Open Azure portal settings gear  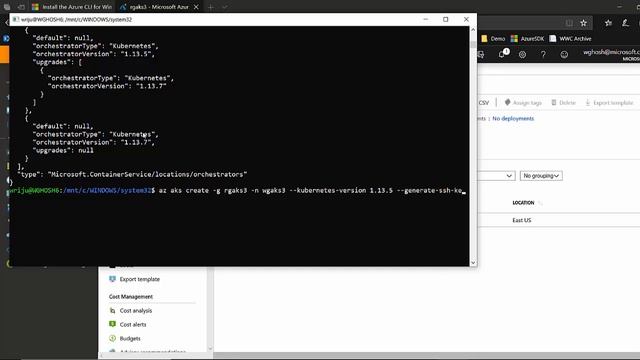522,54
